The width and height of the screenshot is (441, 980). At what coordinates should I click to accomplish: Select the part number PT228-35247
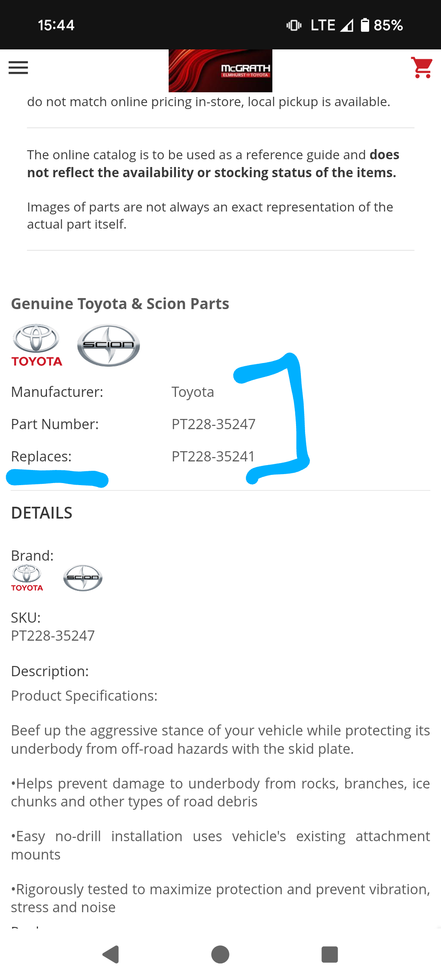pos(214,424)
